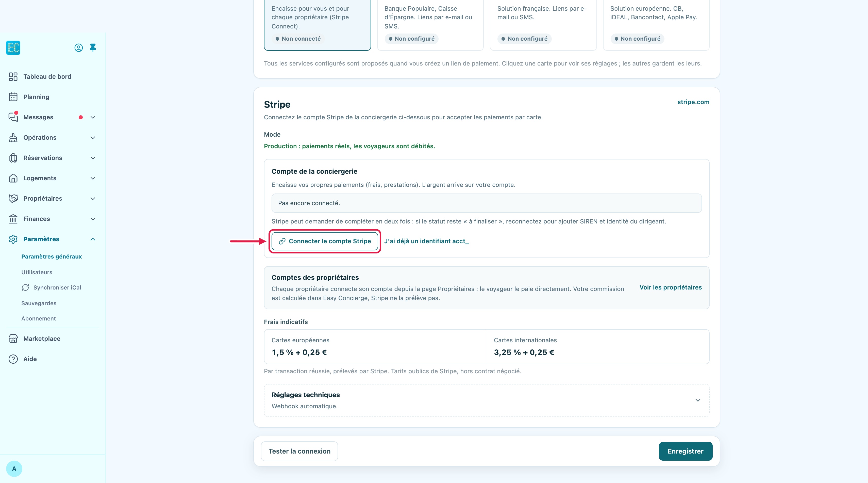
Task: Click the Enregistrer button
Action: tap(685, 451)
